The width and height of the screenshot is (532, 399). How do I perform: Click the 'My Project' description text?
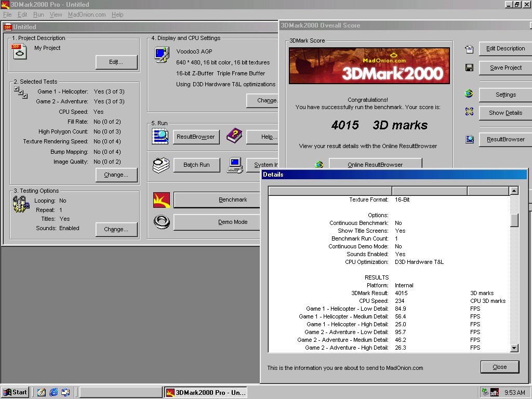point(47,48)
